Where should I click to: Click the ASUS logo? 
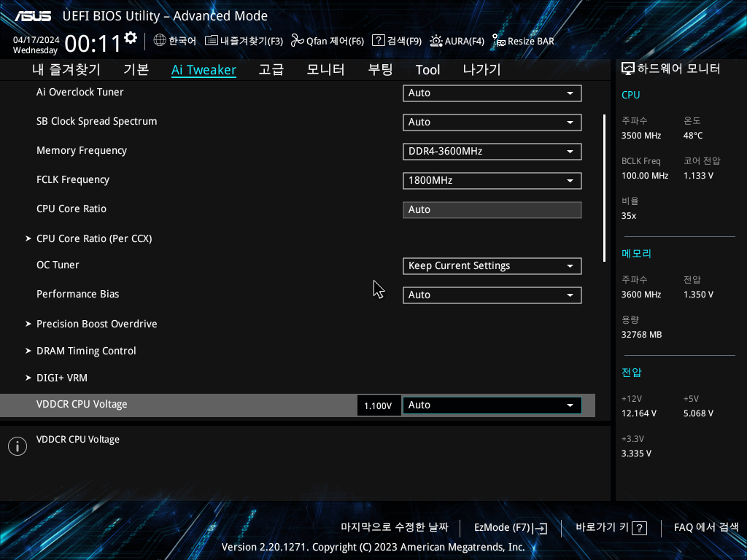[x=33, y=16]
